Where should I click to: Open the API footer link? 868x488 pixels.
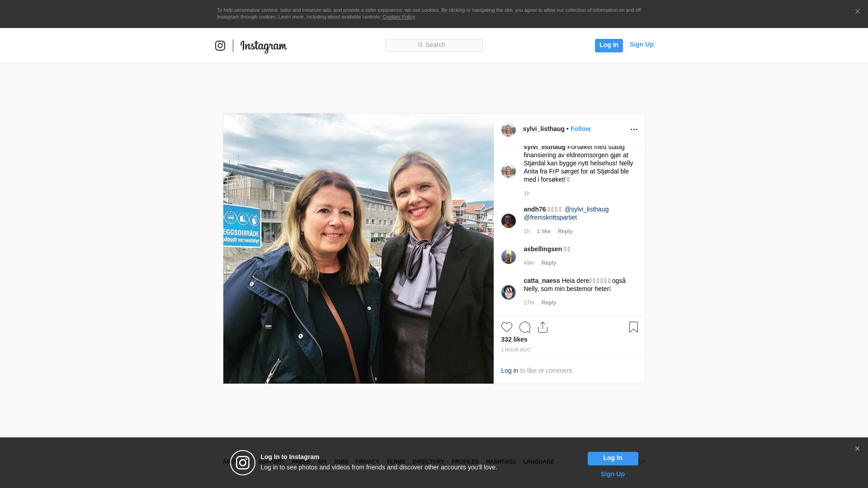pos(322,462)
